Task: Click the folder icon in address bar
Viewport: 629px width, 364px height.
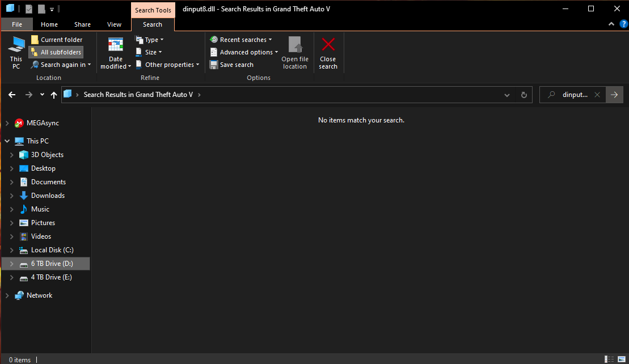Action: (67, 94)
